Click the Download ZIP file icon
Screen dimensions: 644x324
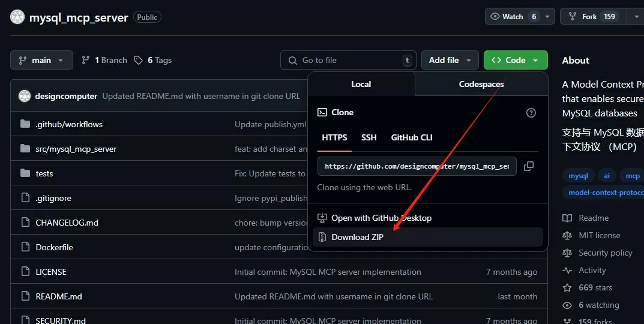click(322, 237)
